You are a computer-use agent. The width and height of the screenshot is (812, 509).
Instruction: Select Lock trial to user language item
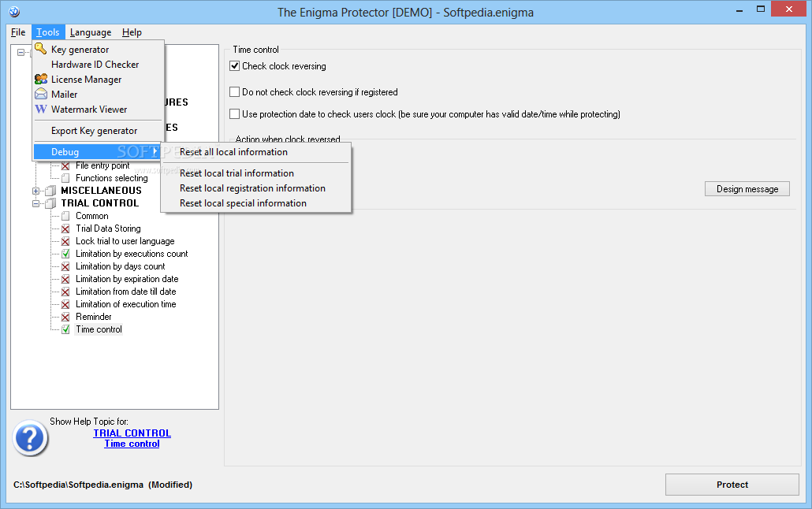click(x=125, y=241)
